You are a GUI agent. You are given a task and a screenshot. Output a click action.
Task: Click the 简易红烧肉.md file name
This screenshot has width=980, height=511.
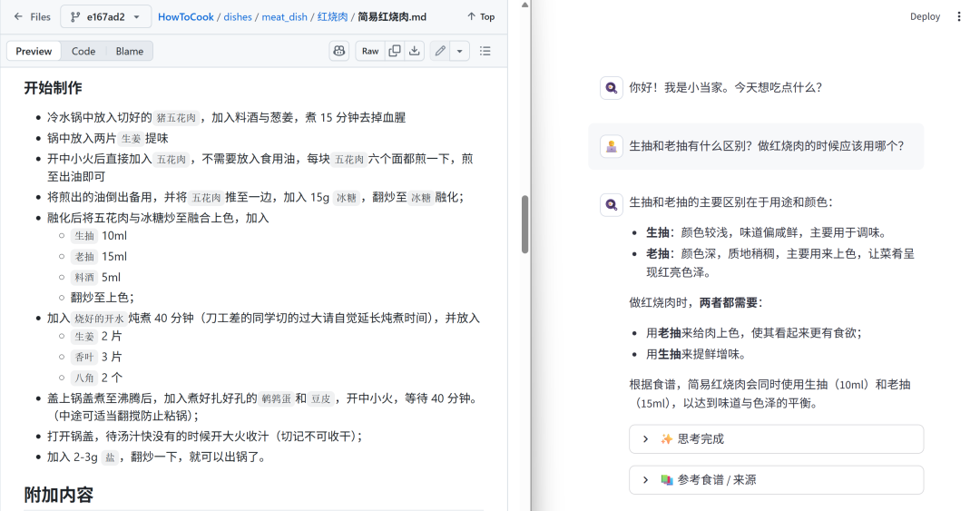pos(392,17)
